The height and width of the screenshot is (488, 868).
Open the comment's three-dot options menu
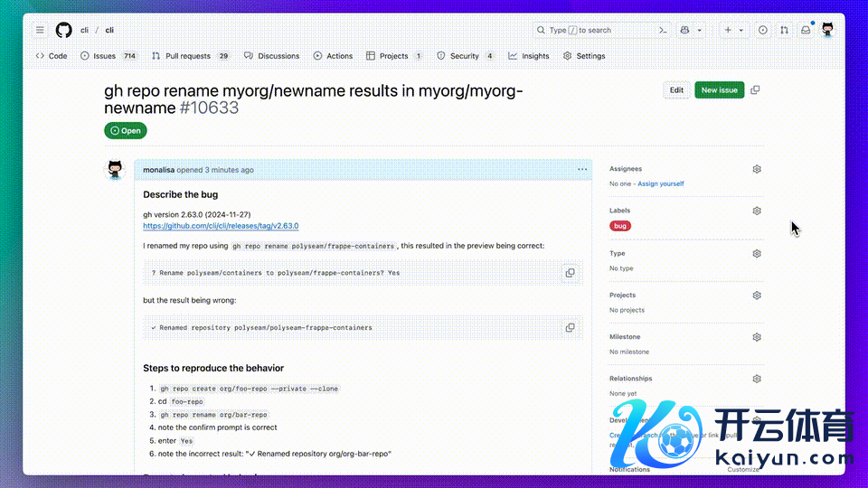point(582,169)
